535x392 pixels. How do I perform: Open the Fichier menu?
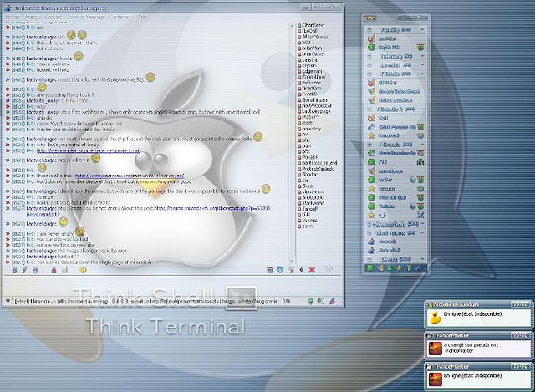click(x=13, y=16)
